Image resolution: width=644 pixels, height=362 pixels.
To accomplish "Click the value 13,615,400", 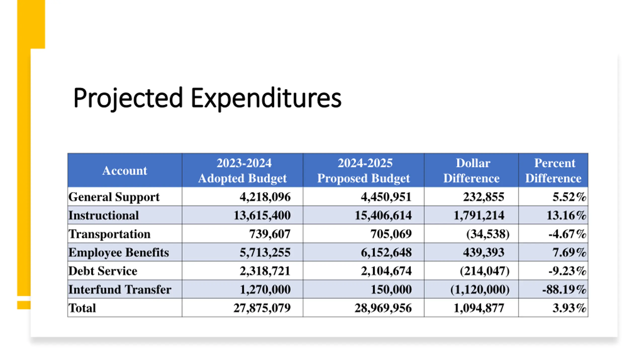I will pyautogui.click(x=262, y=215).
